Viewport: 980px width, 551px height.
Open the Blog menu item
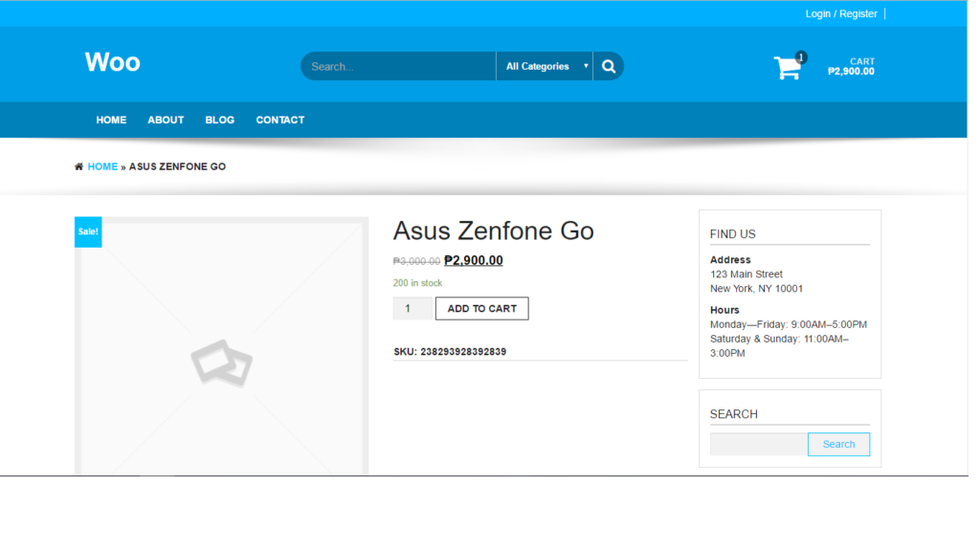219,120
